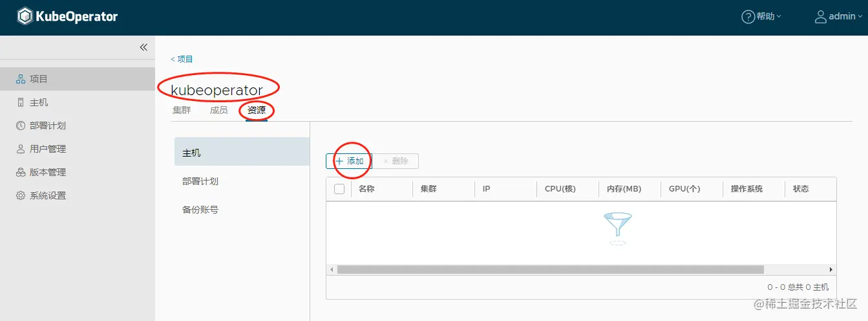Click the 操作系统 column header
The image size is (868, 321).
pyautogui.click(x=746, y=189)
